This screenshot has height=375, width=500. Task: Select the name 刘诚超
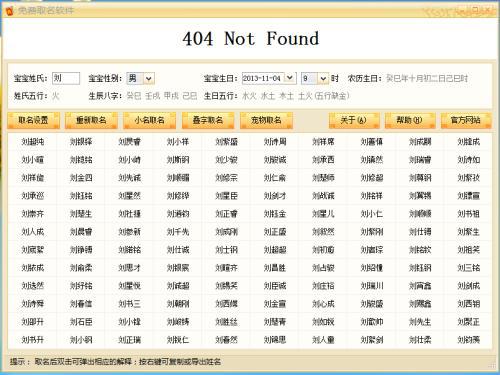[178, 286]
